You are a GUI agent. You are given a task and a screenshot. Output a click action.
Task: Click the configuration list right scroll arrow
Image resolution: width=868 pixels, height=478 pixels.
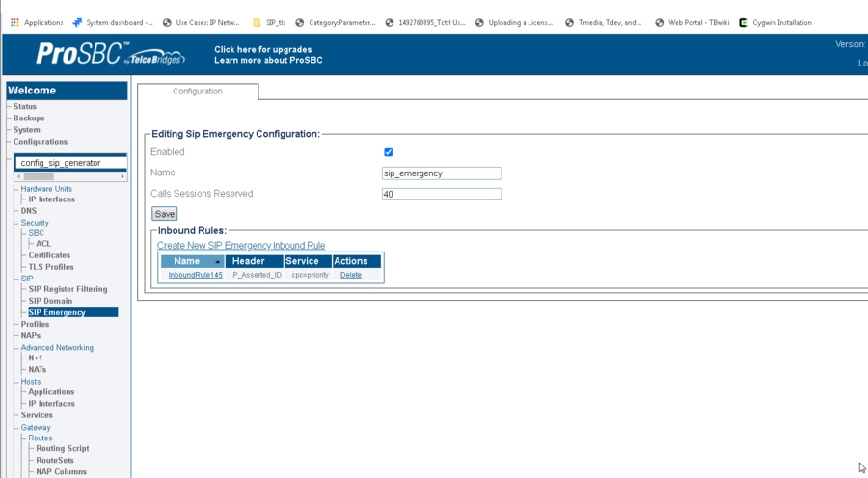tap(122, 176)
